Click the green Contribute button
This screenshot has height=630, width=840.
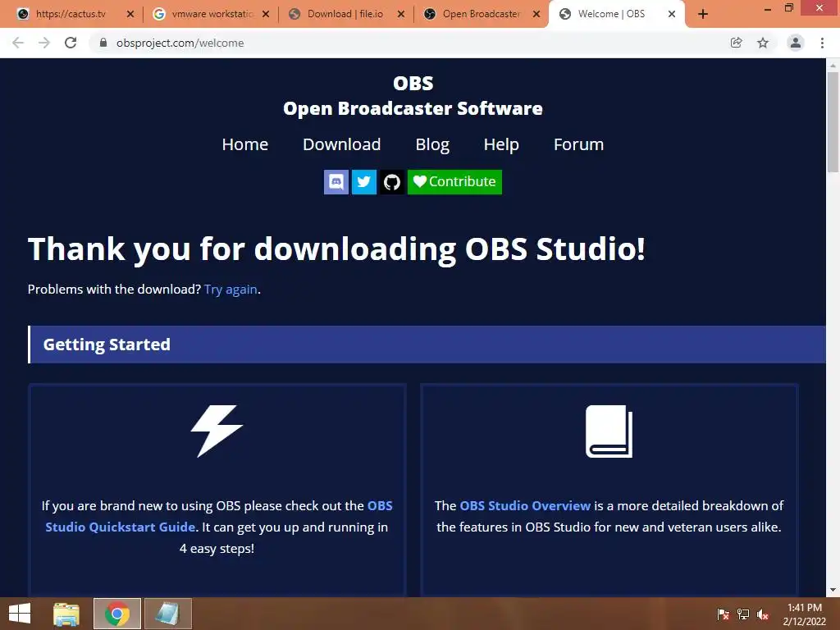tap(454, 182)
